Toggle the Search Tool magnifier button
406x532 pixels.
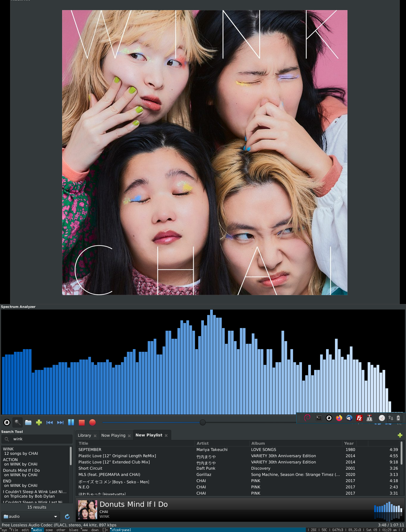coord(18,422)
